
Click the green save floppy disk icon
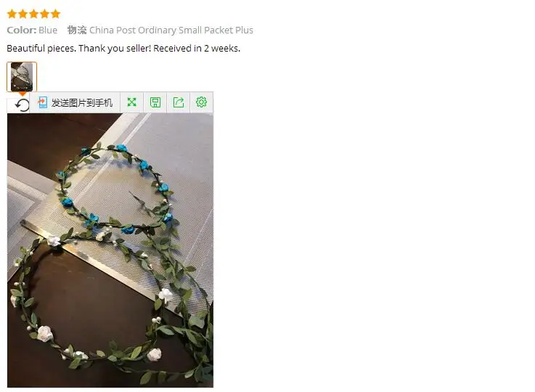tap(155, 102)
